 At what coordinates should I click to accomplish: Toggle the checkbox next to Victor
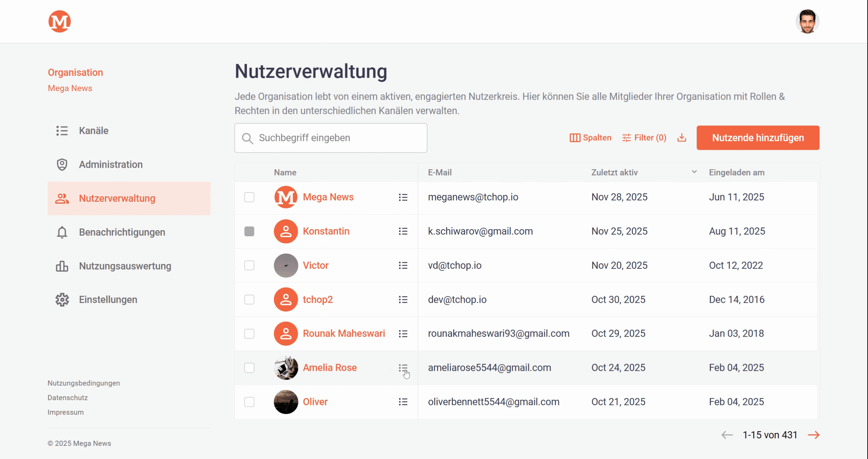click(249, 265)
